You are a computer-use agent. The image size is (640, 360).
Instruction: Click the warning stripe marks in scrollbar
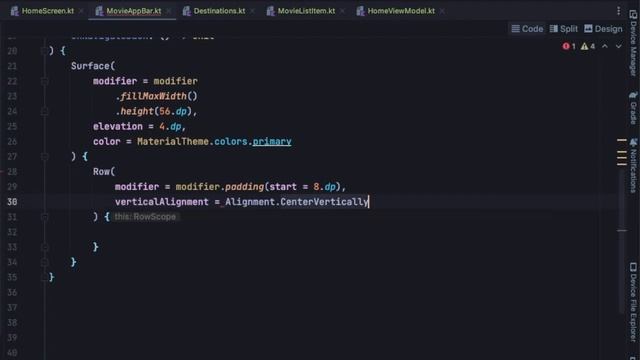tap(622, 152)
